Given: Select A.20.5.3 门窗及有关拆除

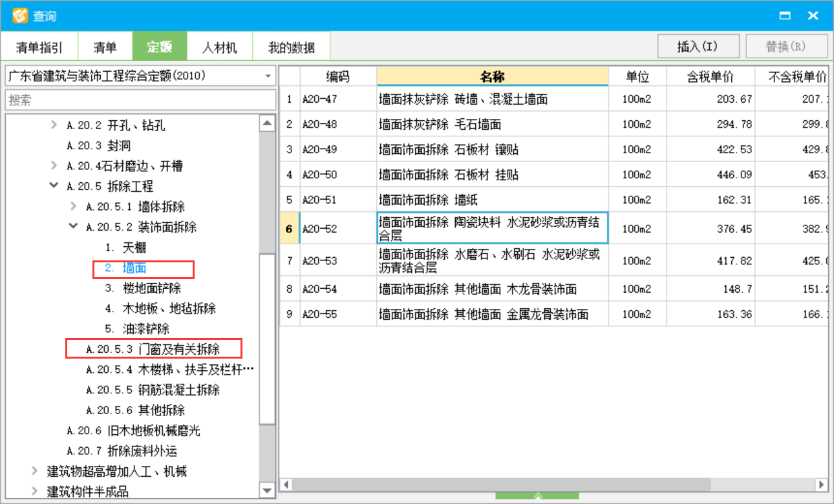Looking at the screenshot, I should 153,349.
